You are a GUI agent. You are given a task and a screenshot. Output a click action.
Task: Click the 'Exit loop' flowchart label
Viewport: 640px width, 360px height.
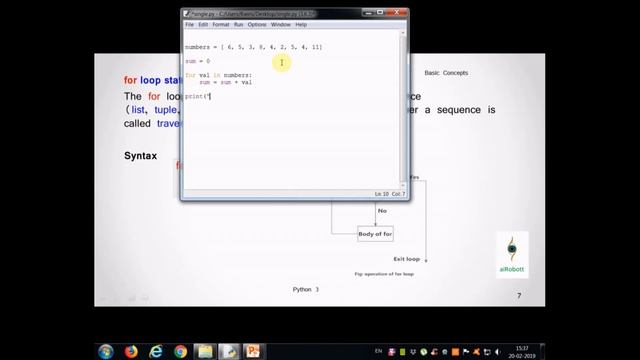(407, 259)
